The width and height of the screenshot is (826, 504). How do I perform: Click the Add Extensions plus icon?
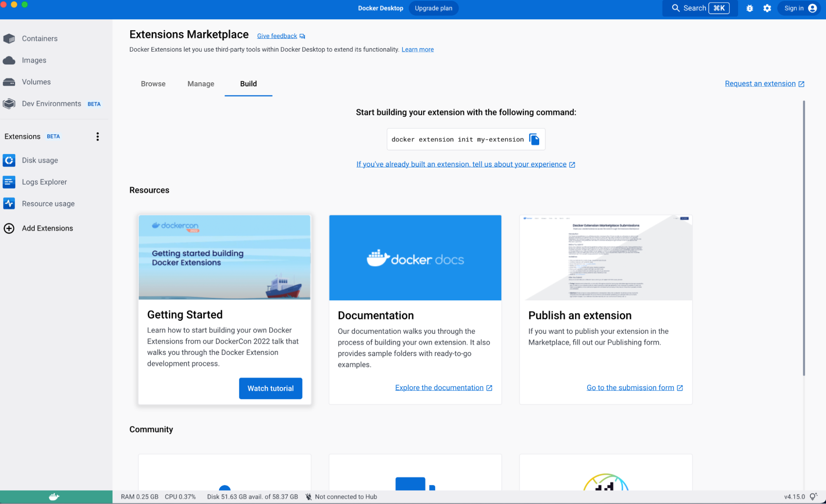pos(10,228)
